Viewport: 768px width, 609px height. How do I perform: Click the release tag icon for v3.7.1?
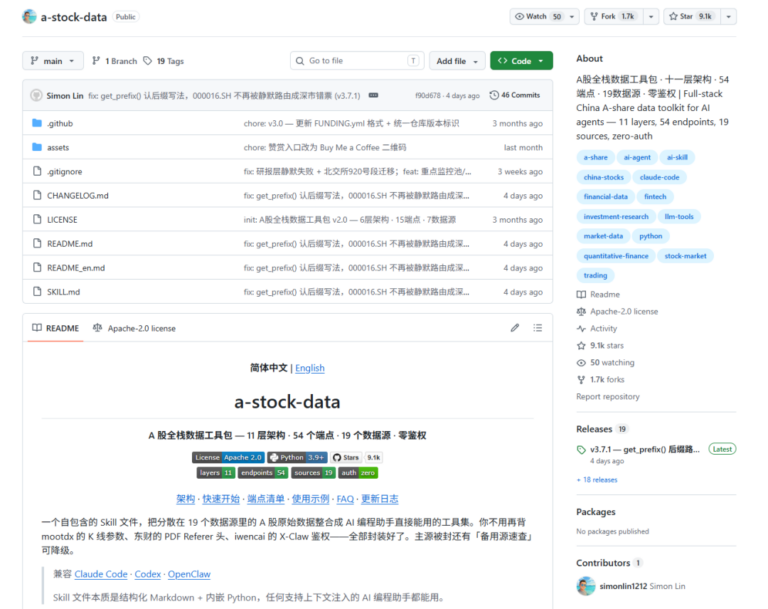pyautogui.click(x=581, y=449)
